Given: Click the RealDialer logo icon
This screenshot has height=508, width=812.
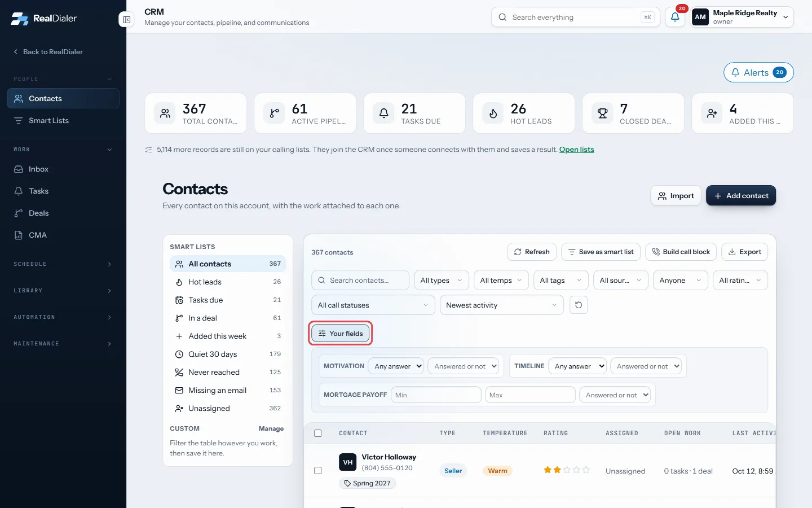Looking at the screenshot, I should click(20, 19).
